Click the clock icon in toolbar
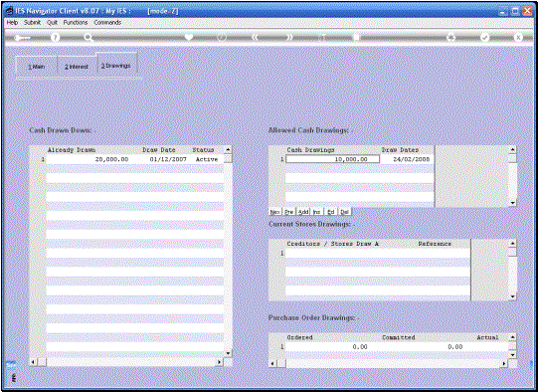Image resolution: width=538 pixels, height=392 pixels. click(222, 37)
